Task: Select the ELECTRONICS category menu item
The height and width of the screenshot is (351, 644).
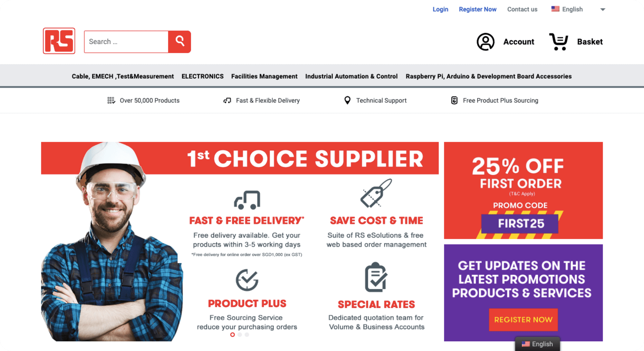Action: pos(202,77)
